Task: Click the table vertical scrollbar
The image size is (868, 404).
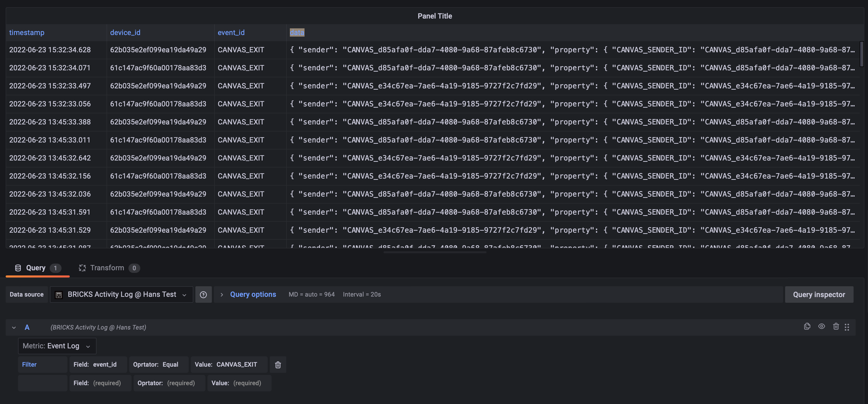Action: point(862,54)
